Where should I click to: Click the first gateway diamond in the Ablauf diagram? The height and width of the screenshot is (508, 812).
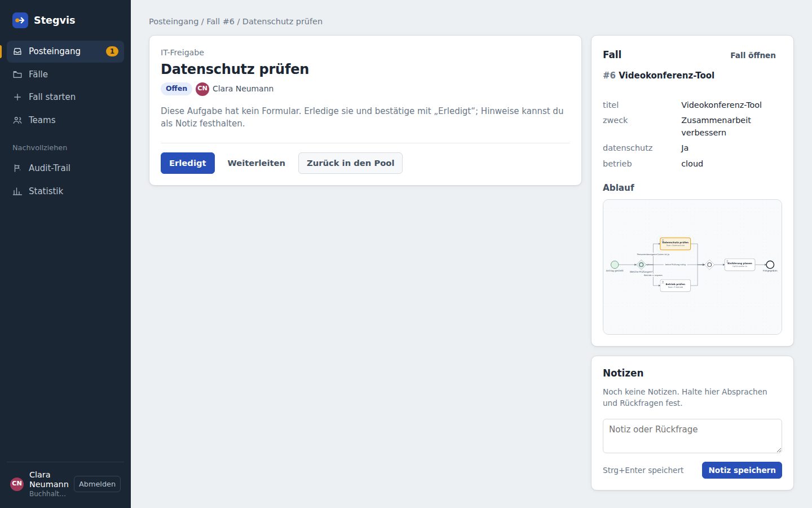coord(641,265)
